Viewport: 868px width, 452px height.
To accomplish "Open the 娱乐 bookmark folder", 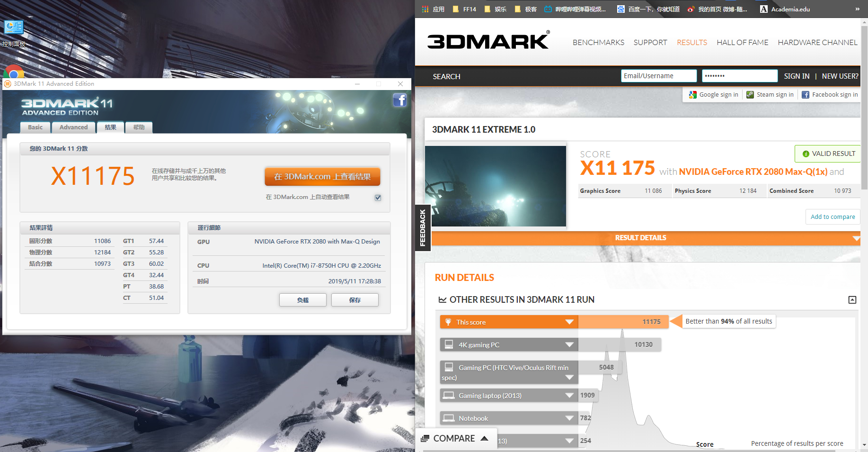I will coord(495,9).
